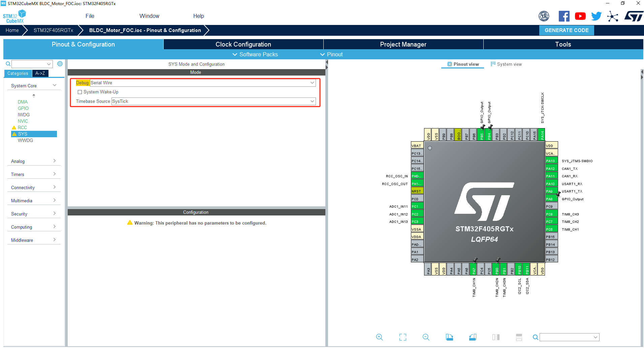Image resolution: width=644 pixels, height=350 pixels.
Task: Select the Pinout view tab
Action: point(463,64)
